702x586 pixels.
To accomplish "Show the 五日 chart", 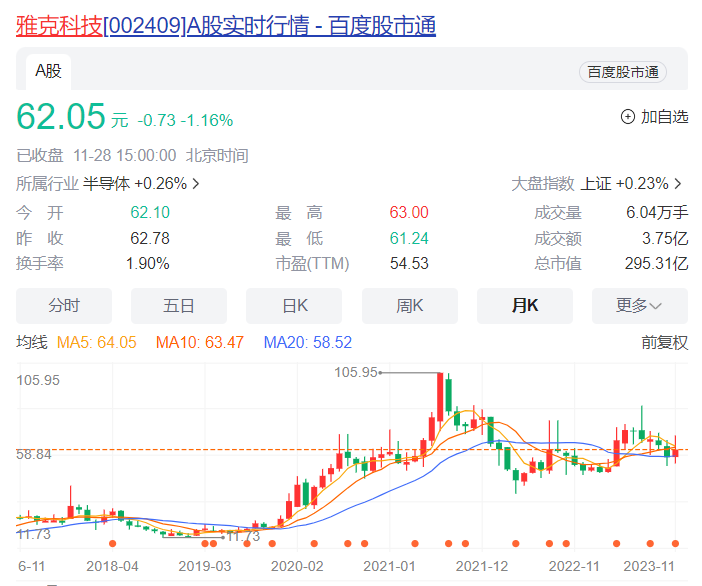I will (x=179, y=306).
